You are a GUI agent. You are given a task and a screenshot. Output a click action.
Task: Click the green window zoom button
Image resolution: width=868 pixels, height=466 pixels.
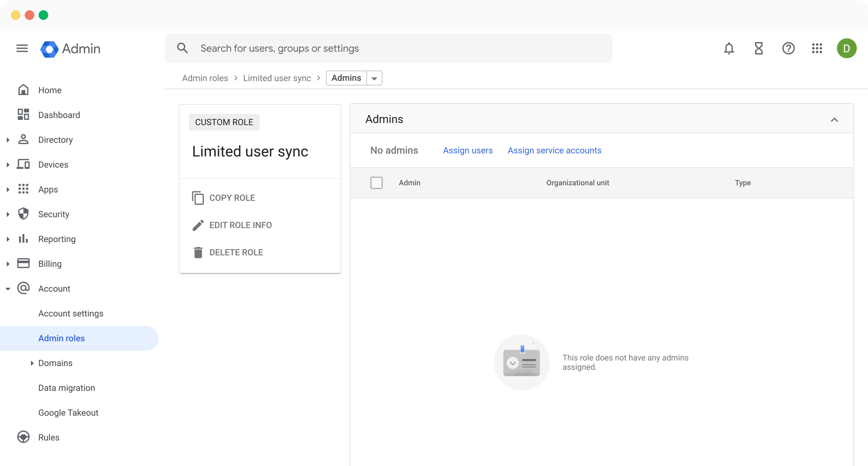(x=43, y=15)
